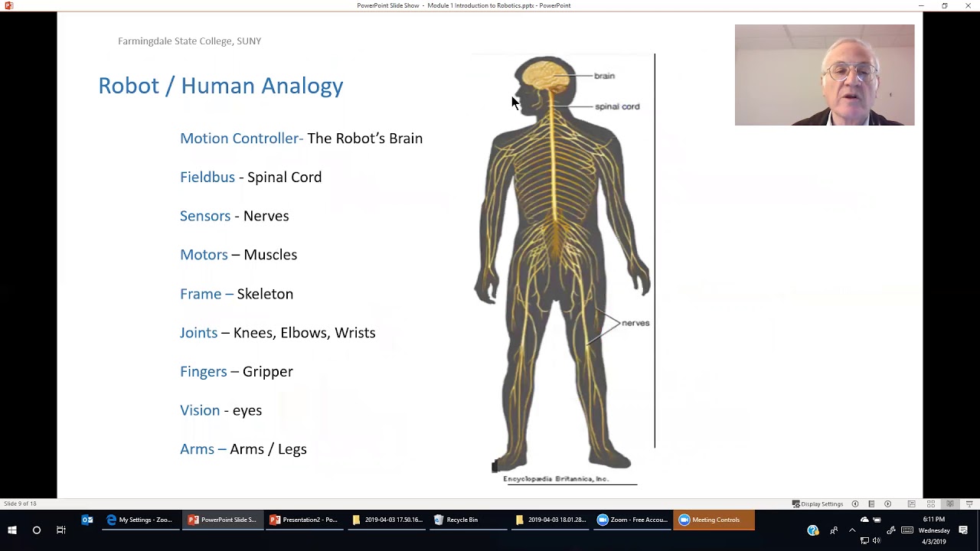
Task: Open the People tray icon
Action: coord(834,530)
